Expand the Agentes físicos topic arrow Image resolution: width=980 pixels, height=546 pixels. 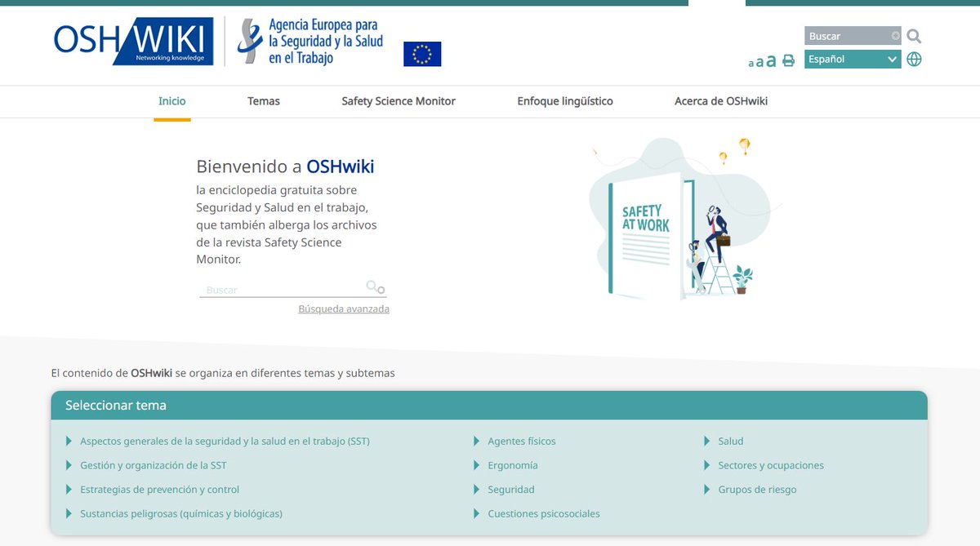pos(476,441)
